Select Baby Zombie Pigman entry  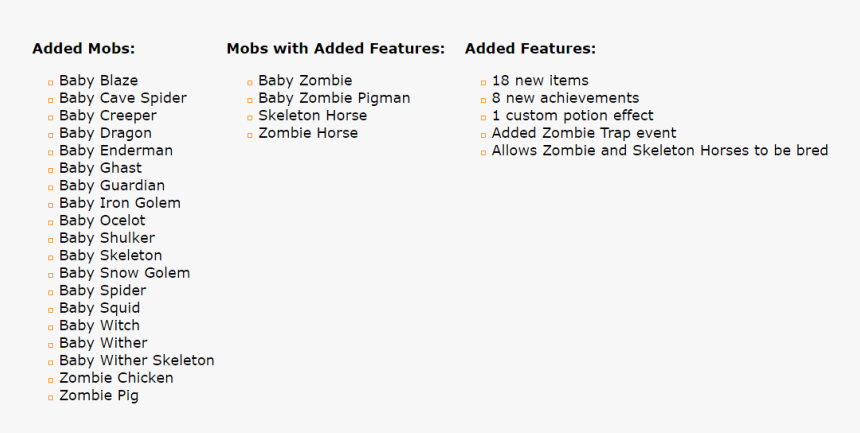[334, 98]
